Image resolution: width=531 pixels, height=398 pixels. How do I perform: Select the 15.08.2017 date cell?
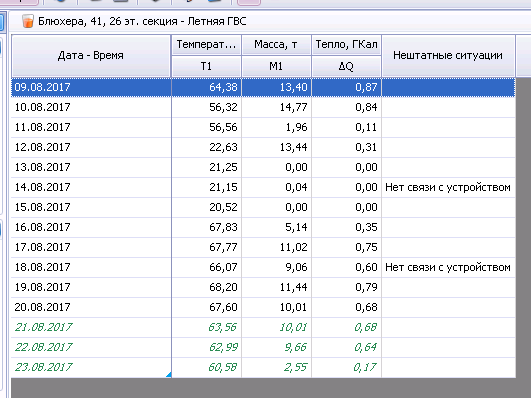click(91, 207)
